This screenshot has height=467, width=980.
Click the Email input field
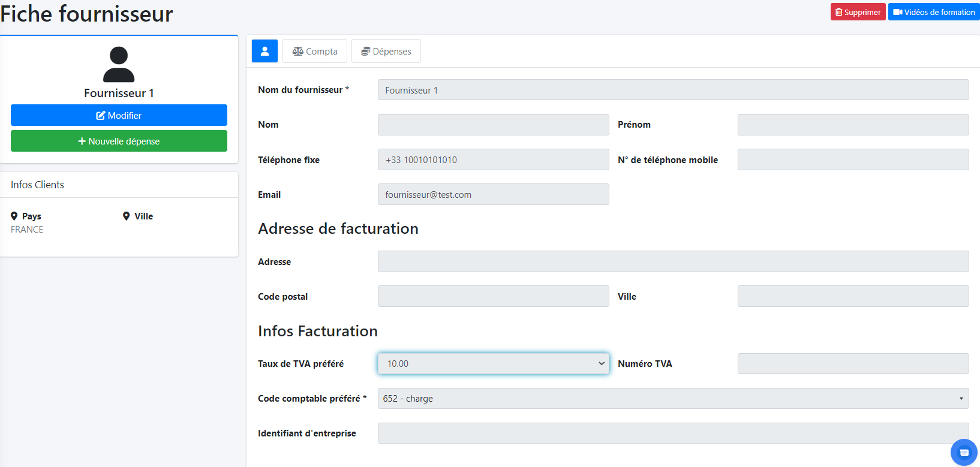[493, 194]
